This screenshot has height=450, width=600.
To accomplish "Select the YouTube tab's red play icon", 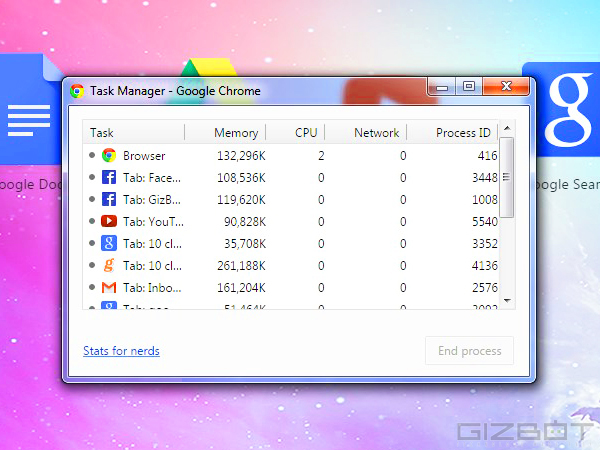I will (108, 221).
